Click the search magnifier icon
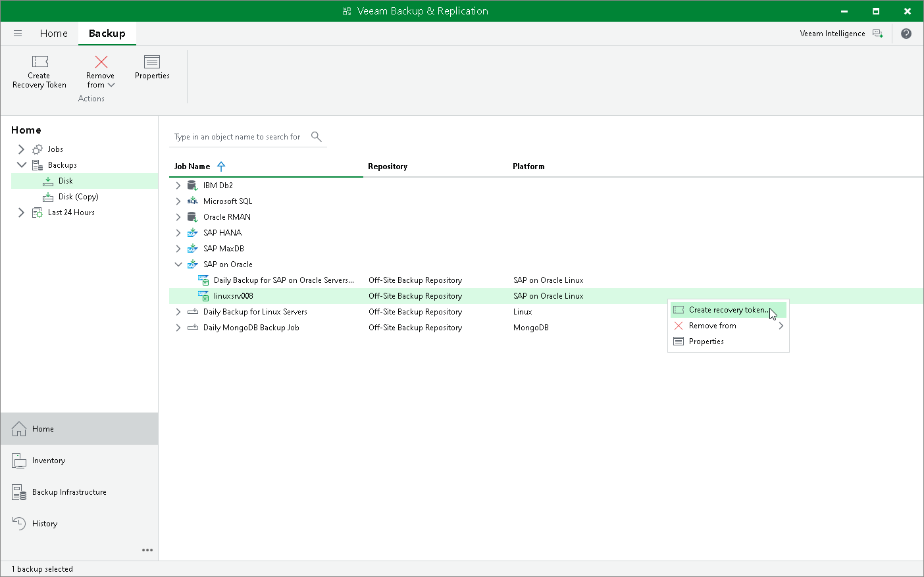924x577 pixels. pyautogui.click(x=317, y=136)
